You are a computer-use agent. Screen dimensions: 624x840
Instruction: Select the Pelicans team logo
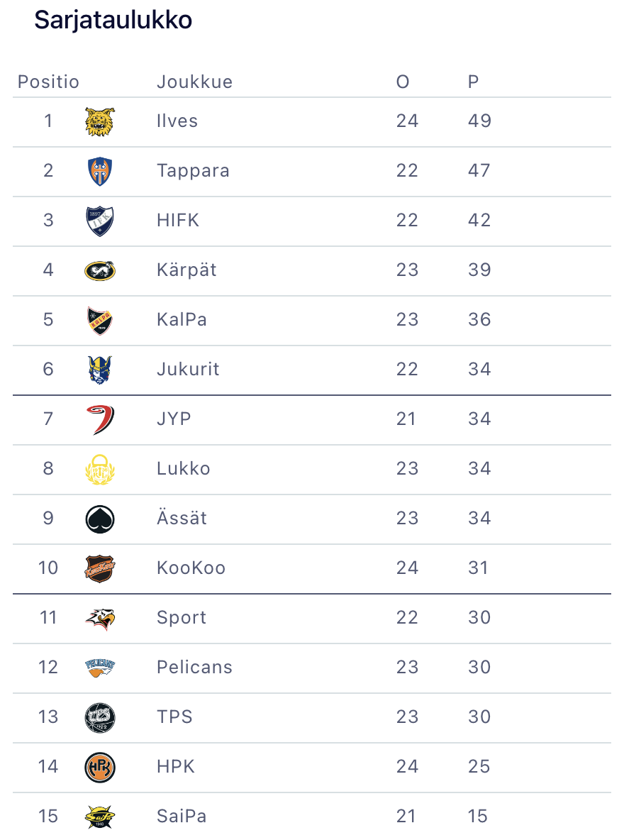click(99, 668)
